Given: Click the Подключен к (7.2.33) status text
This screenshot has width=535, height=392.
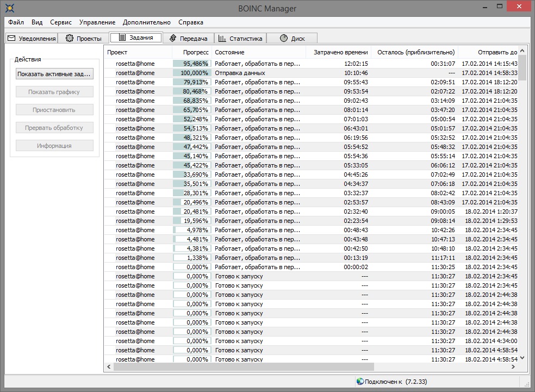Looking at the screenshot, I should point(396,382).
